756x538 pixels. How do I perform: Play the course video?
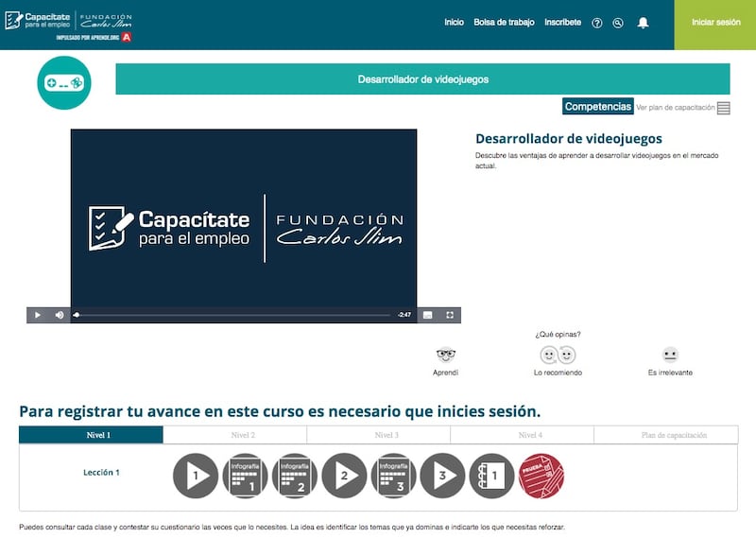point(38,315)
